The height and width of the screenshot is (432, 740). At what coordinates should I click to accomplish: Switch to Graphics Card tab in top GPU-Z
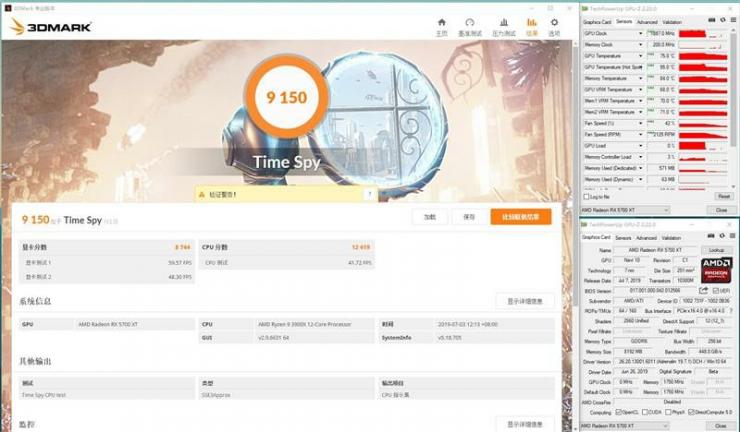pos(597,22)
